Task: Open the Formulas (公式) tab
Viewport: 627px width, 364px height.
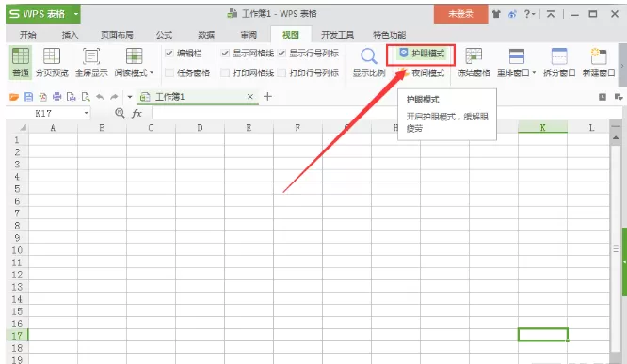Action: pos(165,35)
